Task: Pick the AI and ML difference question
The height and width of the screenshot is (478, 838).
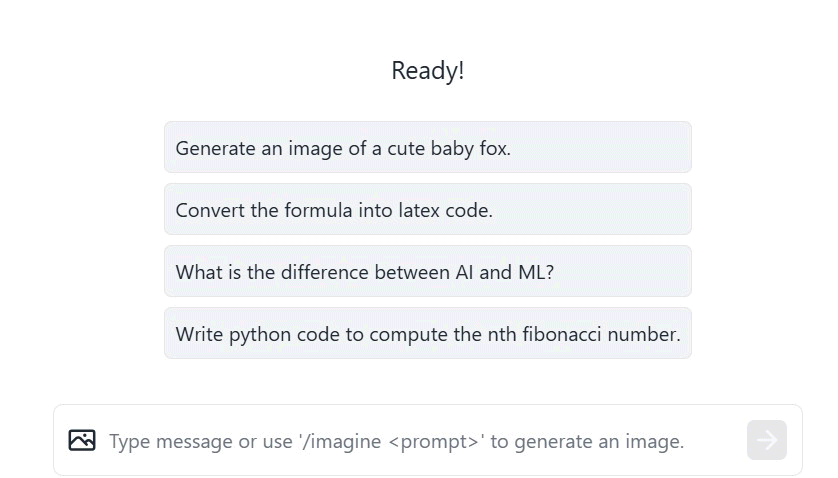Action: 428,271
